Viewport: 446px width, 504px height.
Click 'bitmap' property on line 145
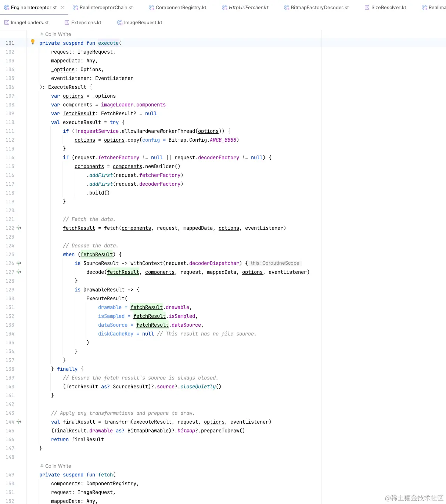[186, 431]
